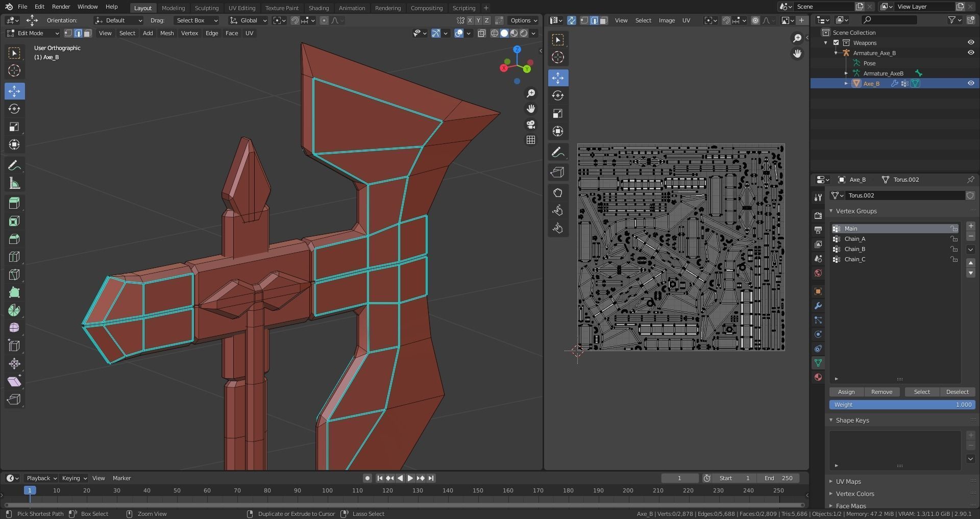Click the current frame marker on timeline

coord(30,490)
